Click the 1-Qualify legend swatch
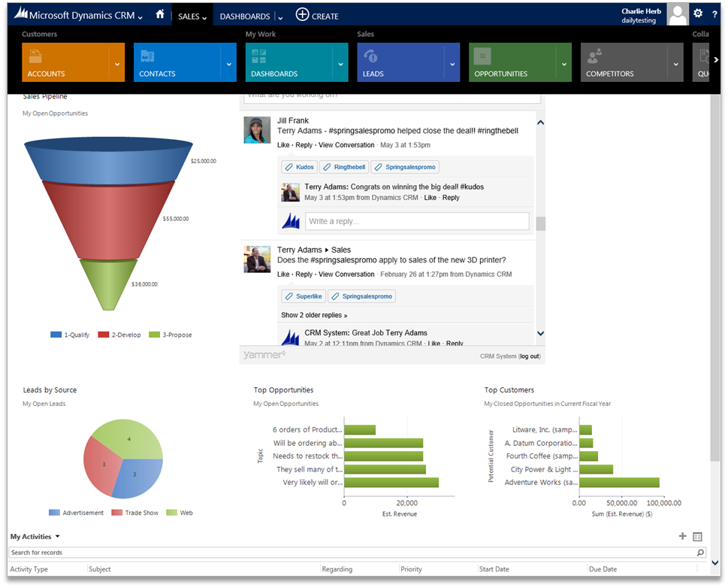The image size is (728, 588). (x=56, y=335)
